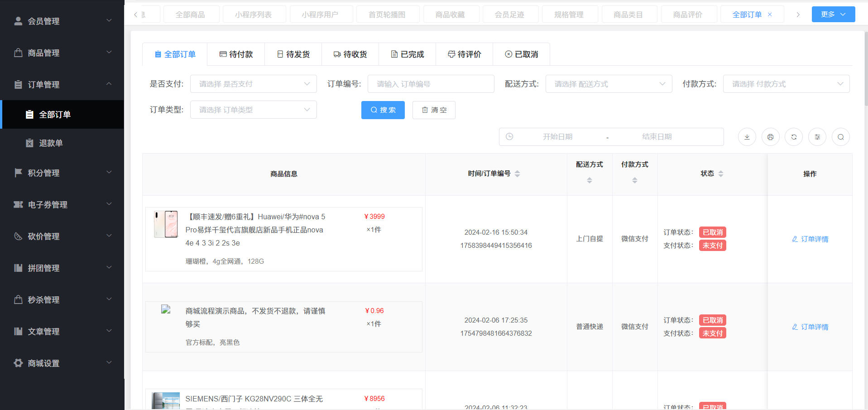Click the page vertical scrollbar
The image size is (868, 410).
click(x=866, y=68)
